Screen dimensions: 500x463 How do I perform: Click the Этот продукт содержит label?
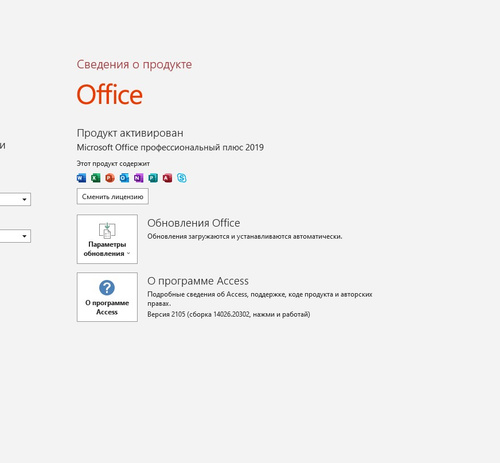click(113, 164)
